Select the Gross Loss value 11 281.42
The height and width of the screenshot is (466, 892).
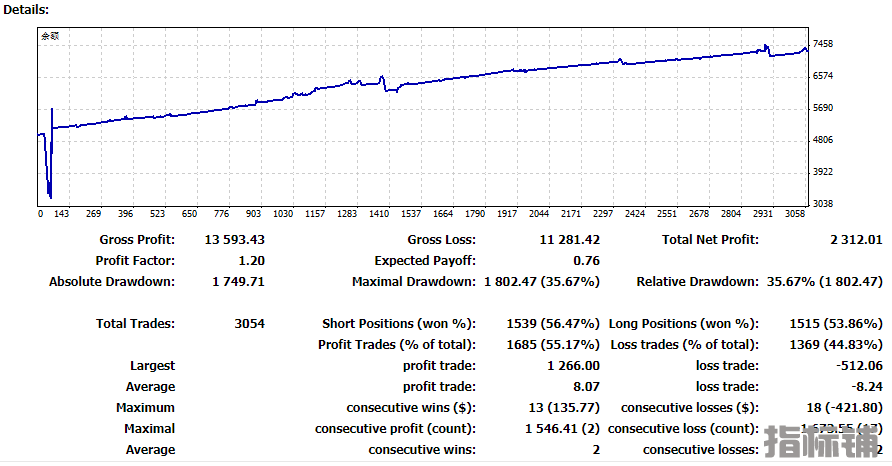point(569,240)
